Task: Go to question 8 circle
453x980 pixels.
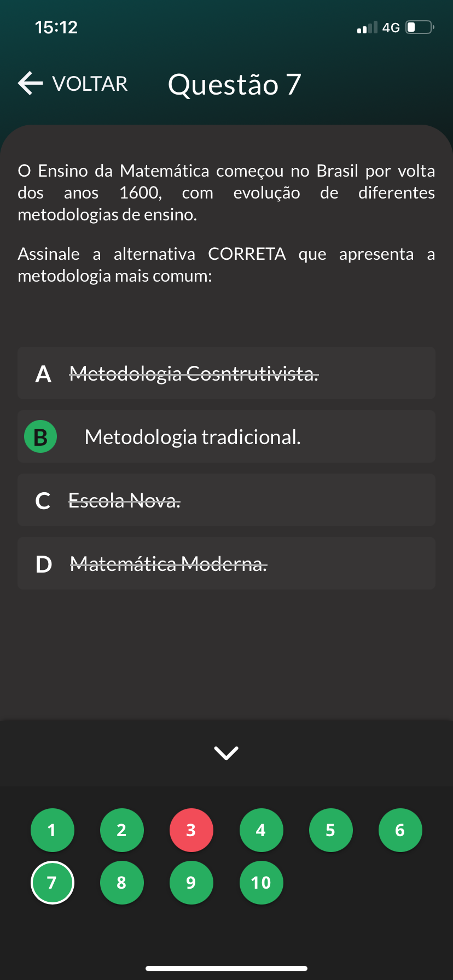Action: (x=121, y=883)
